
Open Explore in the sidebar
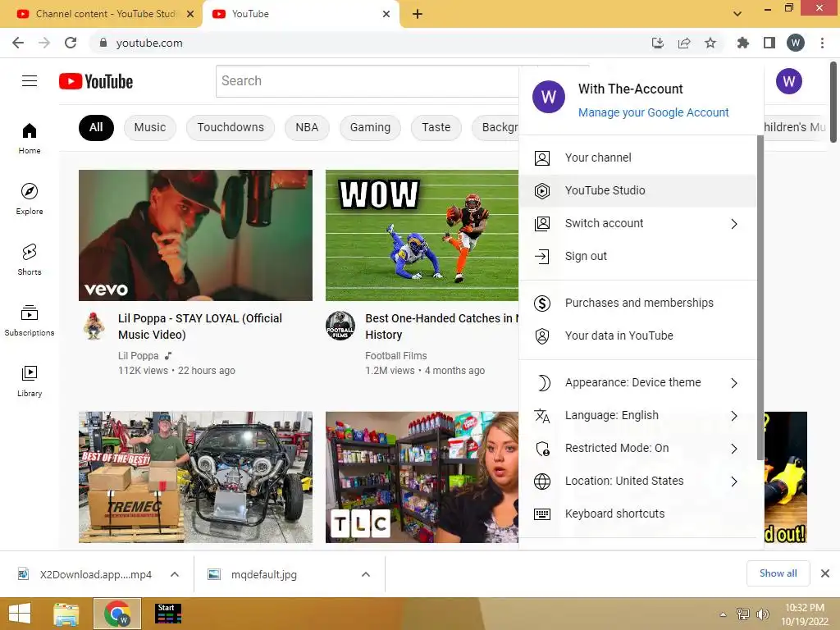[30, 199]
